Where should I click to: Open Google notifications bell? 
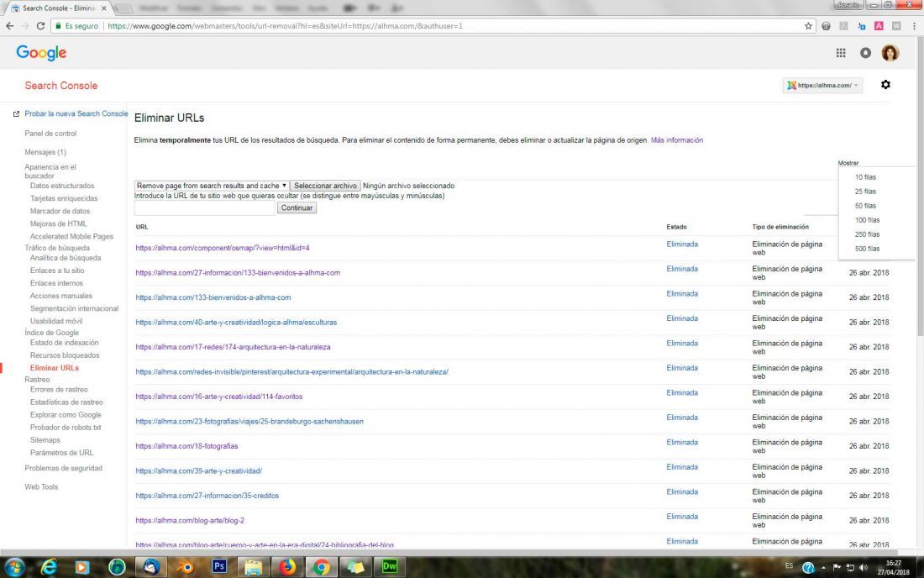click(x=865, y=53)
